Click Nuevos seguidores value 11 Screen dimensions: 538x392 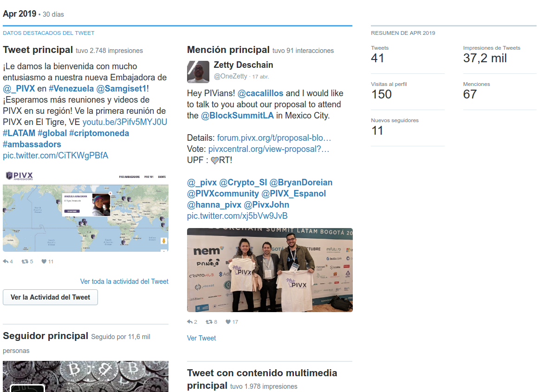[x=377, y=131]
